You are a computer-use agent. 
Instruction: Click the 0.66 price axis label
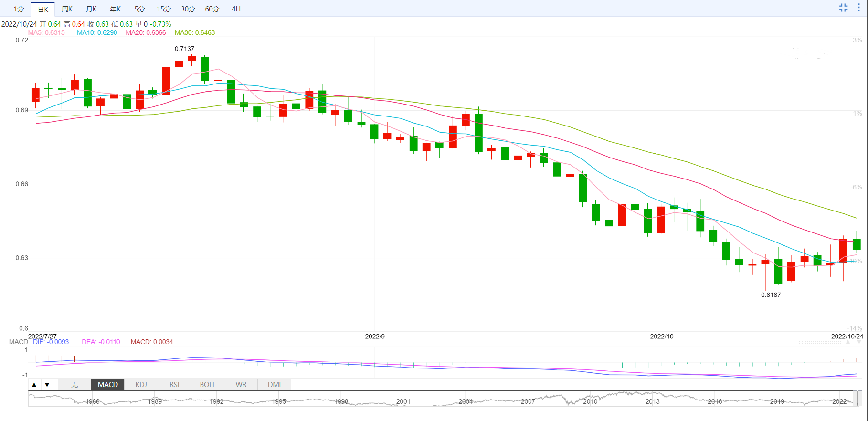click(x=22, y=184)
